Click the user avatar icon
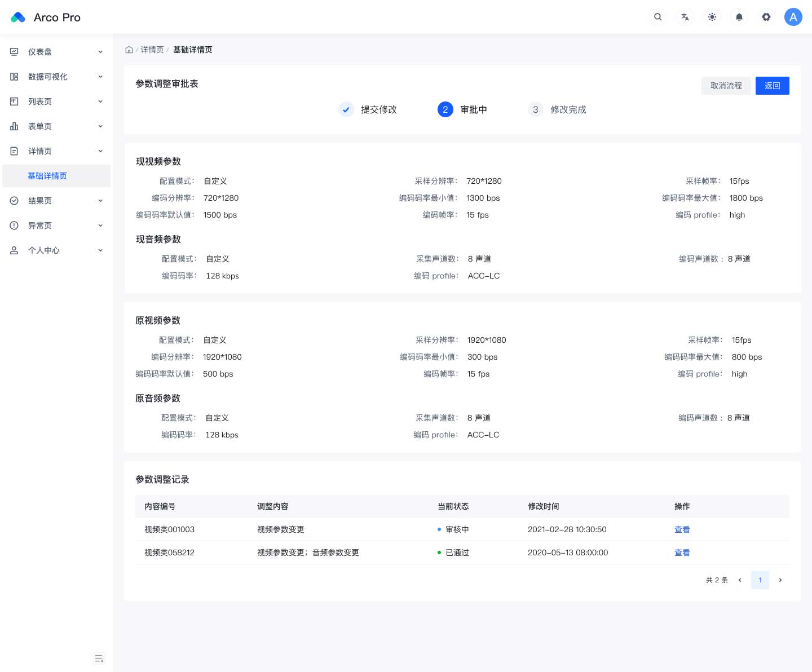The image size is (812, 672). click(793, 17)
